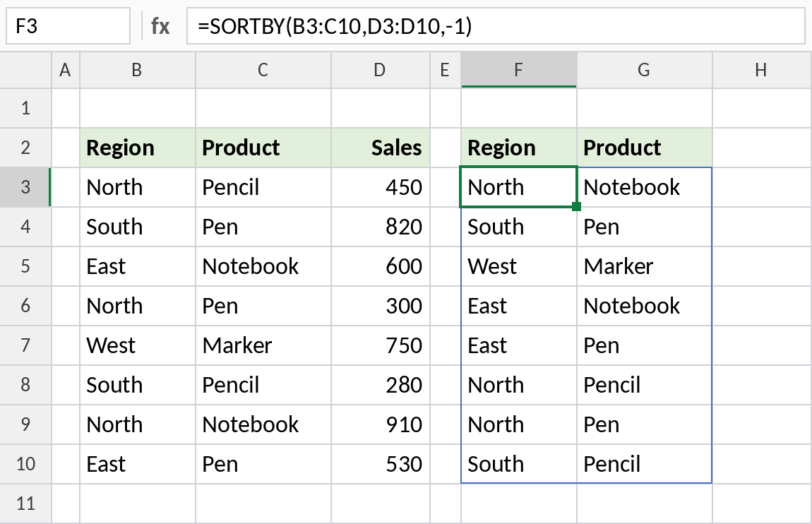Viewport: 812px width, 524px height.
Task: Select the sales value 530
Action: pyautogui.click(x=381, y=464)
